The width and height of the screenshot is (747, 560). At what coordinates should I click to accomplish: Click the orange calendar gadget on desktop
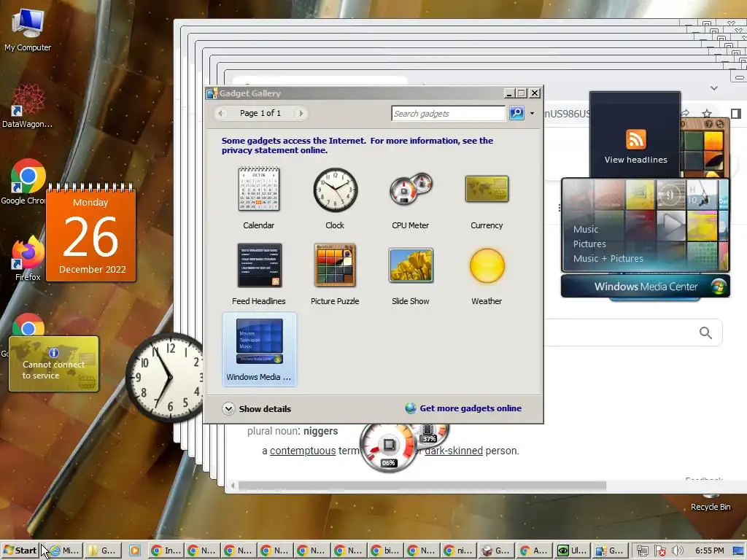click(x=90, y=233)
